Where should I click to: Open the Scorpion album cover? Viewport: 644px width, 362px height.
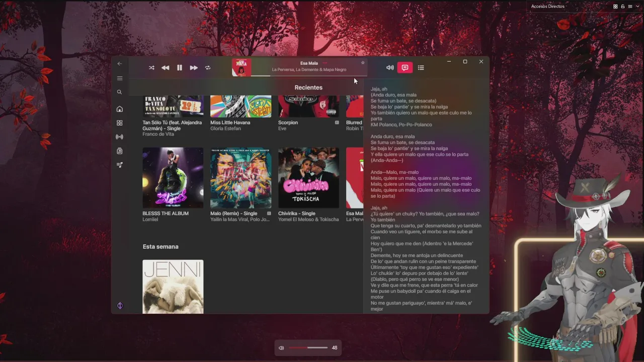[308, 106]
